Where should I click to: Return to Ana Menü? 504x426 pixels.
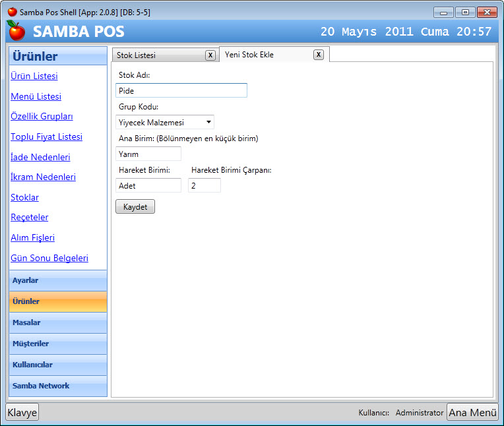472,412
